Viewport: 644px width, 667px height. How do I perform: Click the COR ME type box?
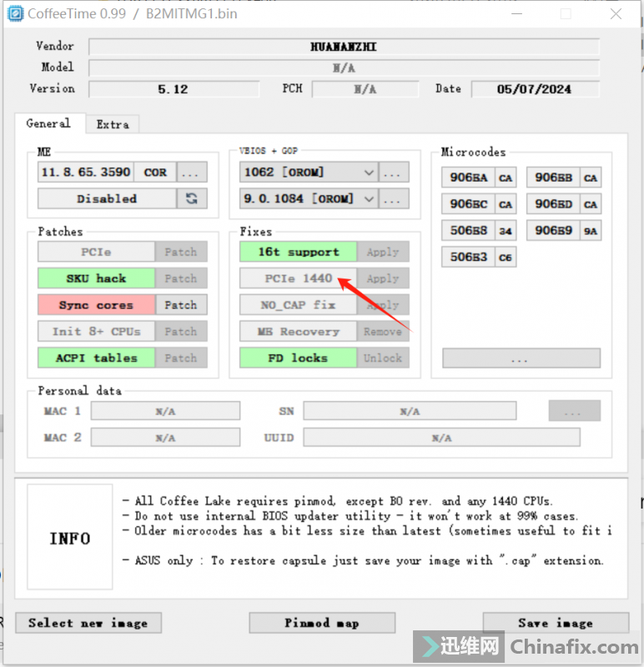pyautogui.click(x=155, y=173)
